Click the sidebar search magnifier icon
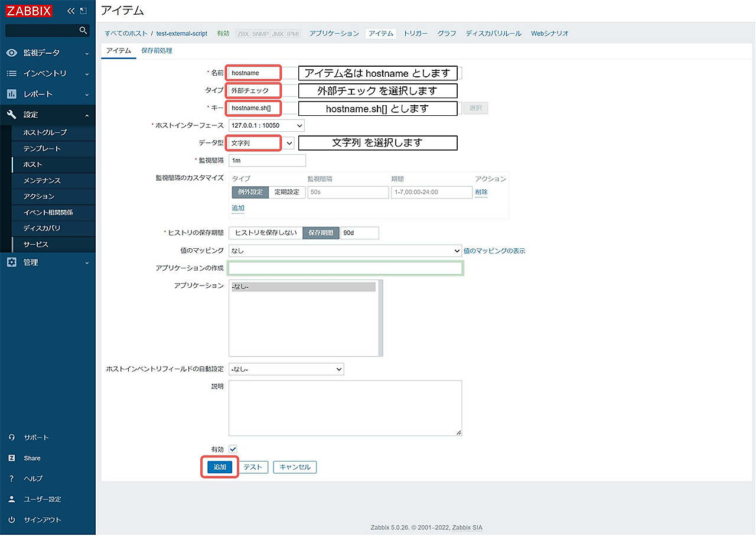This screenshot has width=756, height=536. pos(83,30)
